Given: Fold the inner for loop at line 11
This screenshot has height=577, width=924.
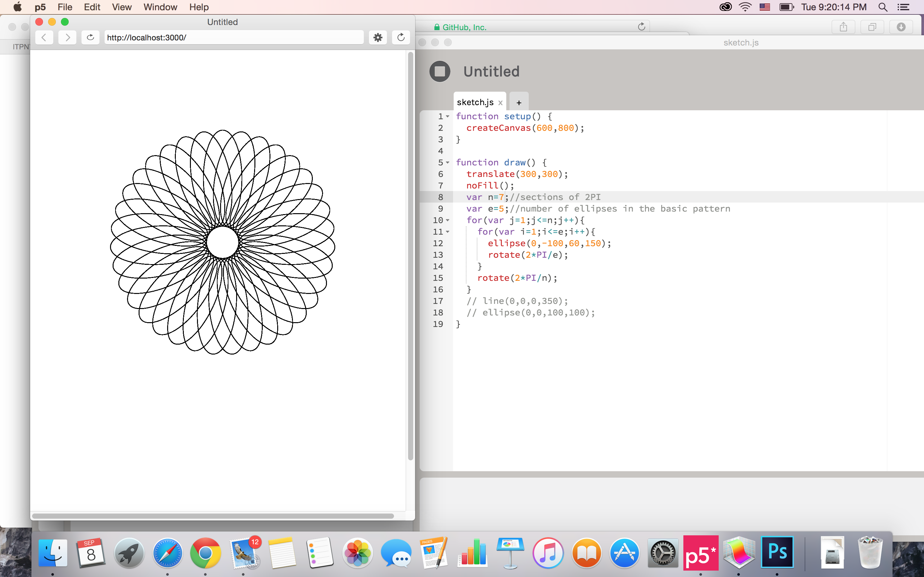Looking at the screenshot, I should point(448,232).
